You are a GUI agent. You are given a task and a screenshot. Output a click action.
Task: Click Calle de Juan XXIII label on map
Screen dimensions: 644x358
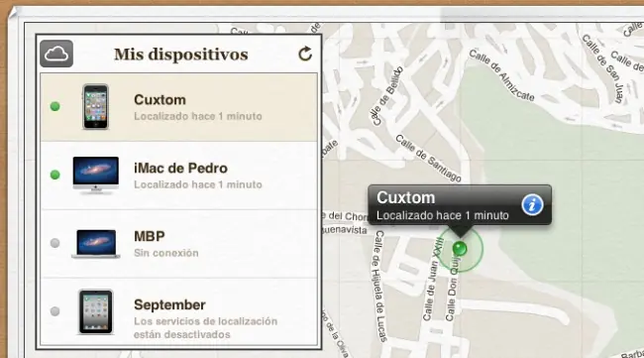click(433, 280)
